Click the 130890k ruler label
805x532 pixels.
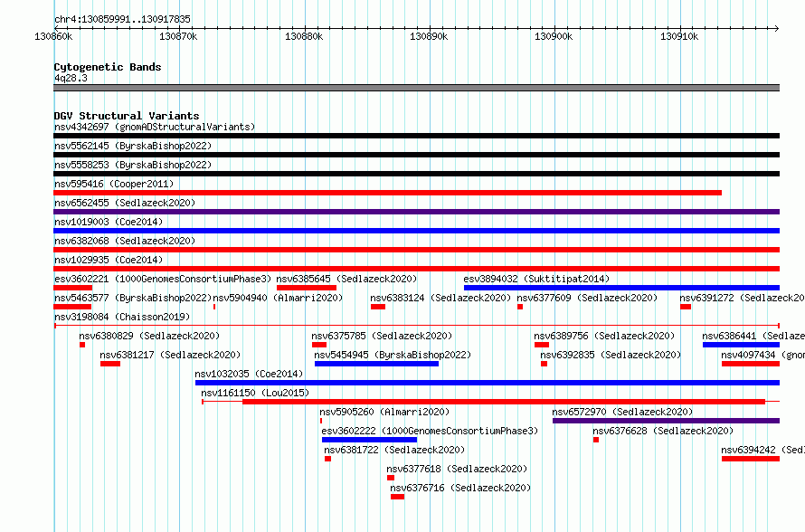pos(429,36)
